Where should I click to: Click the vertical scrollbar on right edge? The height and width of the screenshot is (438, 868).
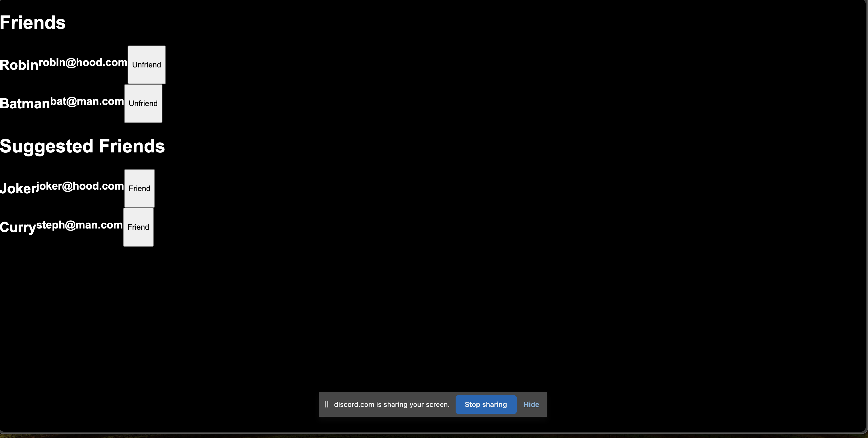866,216
